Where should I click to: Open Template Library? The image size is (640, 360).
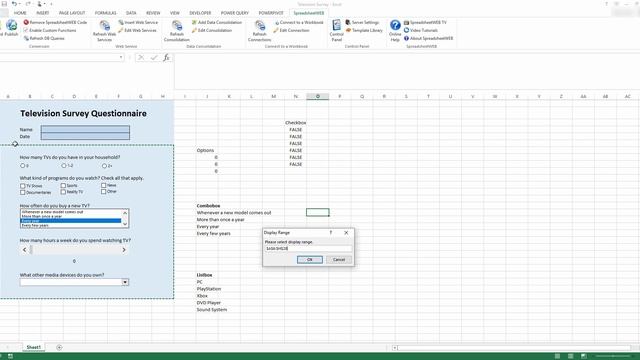(x=364, y=31)
